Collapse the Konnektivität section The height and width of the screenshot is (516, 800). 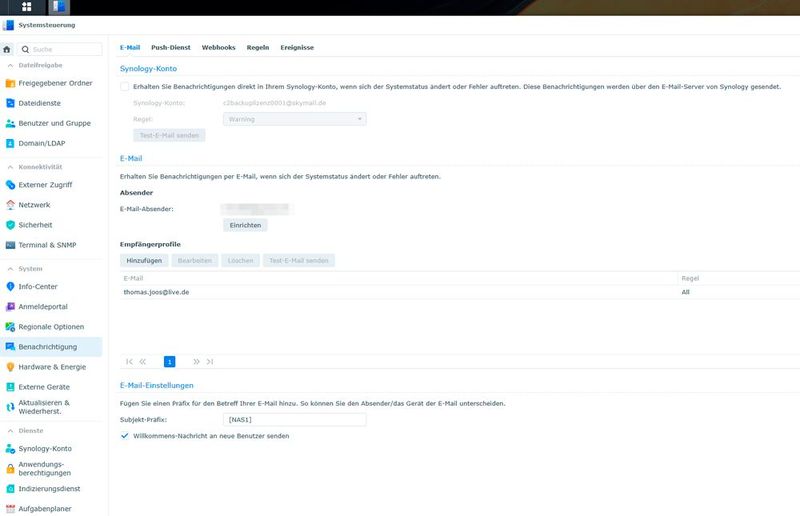[x=10, y=167]
